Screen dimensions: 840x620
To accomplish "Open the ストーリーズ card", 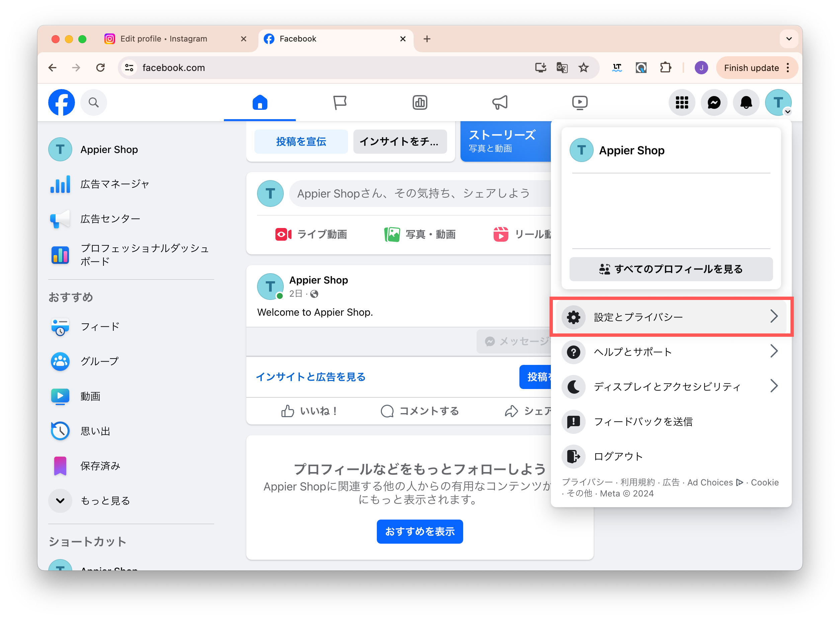I will (505, 142).
